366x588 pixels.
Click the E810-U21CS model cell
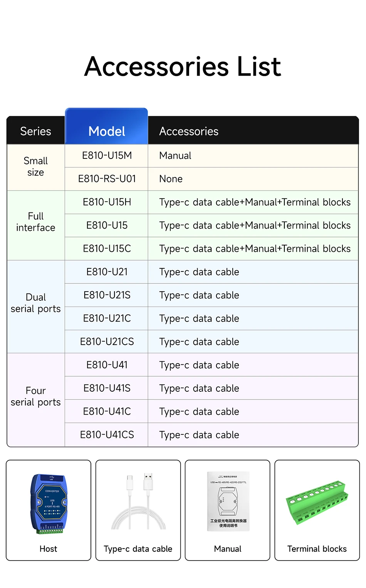pos(107,342)
